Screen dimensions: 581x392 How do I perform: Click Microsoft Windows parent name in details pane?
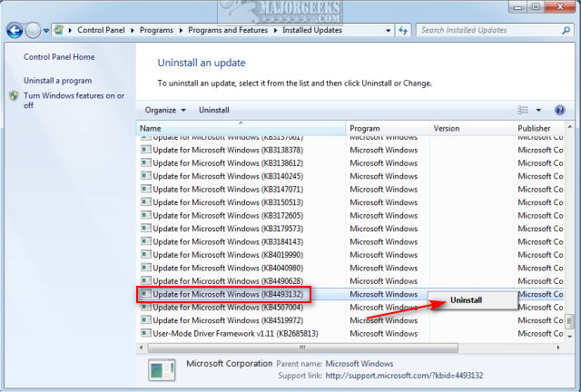(x=359, y=364)
